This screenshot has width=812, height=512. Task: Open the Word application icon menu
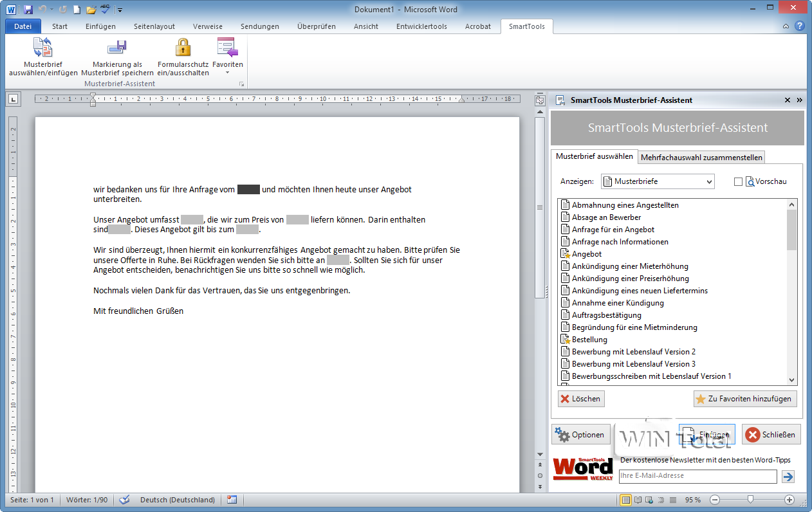(12, 10)
